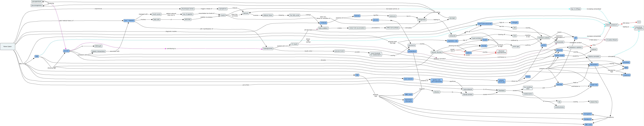Select the insulin pump node
The height and width of the screenshot is (126, 644).
click(x=156, y=14)
